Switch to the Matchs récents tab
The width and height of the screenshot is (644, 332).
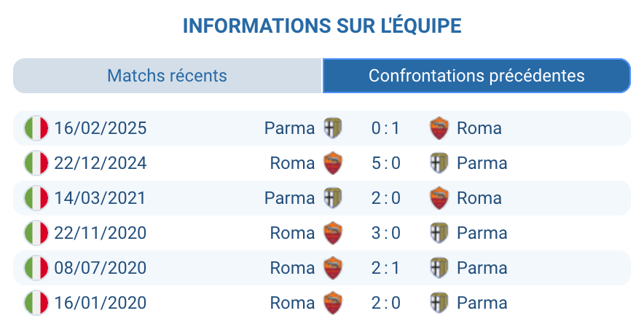(x=167, y=76)
